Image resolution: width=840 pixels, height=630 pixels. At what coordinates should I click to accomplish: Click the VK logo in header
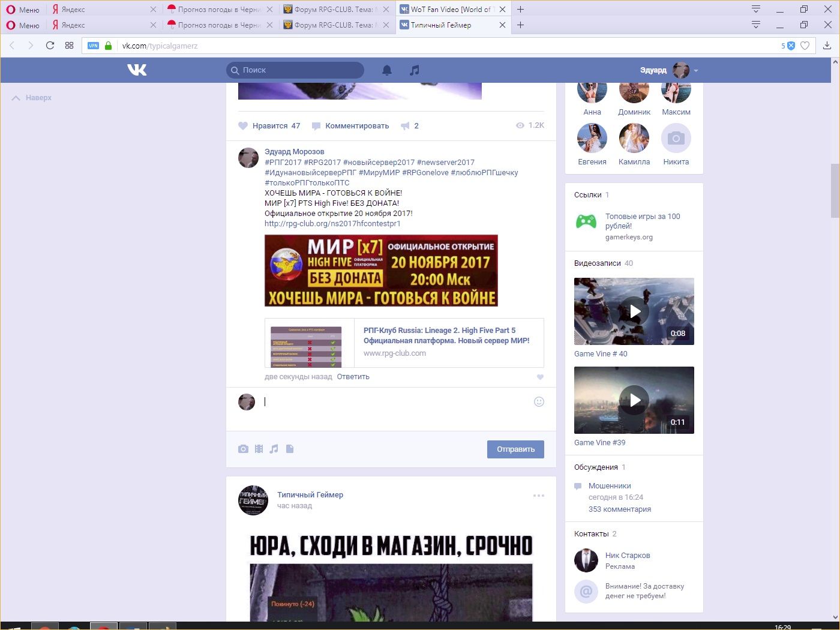point(137,70)
